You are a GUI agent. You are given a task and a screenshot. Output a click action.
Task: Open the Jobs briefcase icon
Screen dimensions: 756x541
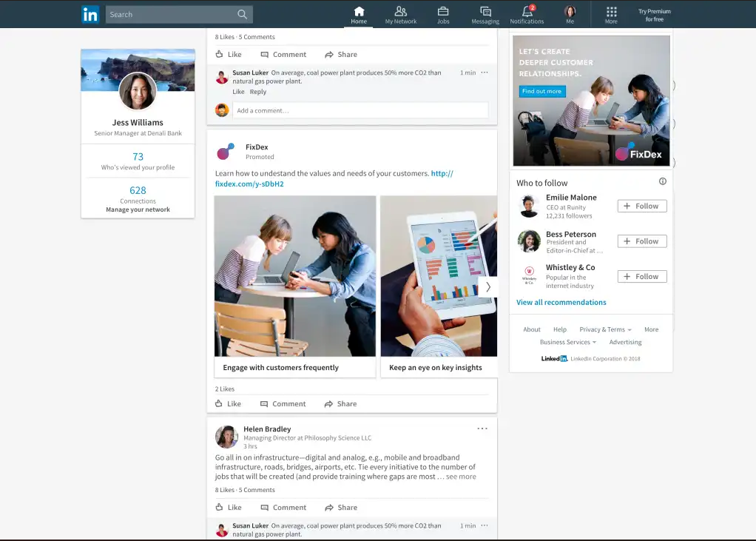pos(443,15)
